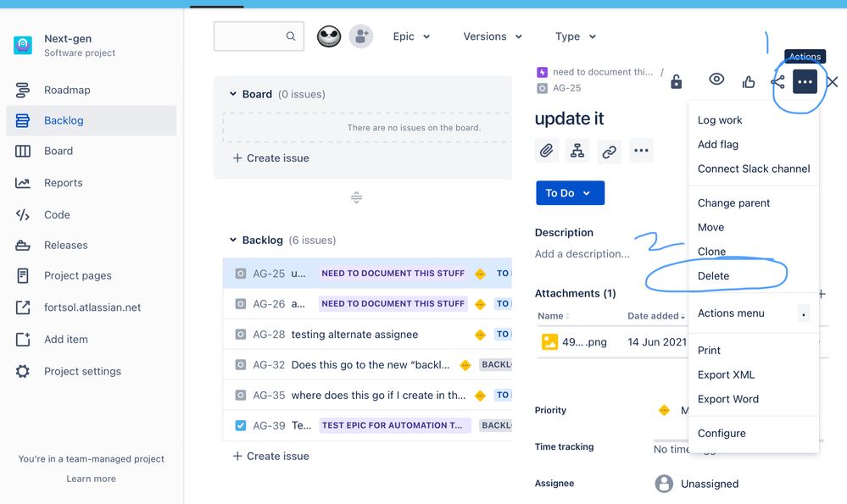Click the thumbs-up vote icon

coord(748,79)
